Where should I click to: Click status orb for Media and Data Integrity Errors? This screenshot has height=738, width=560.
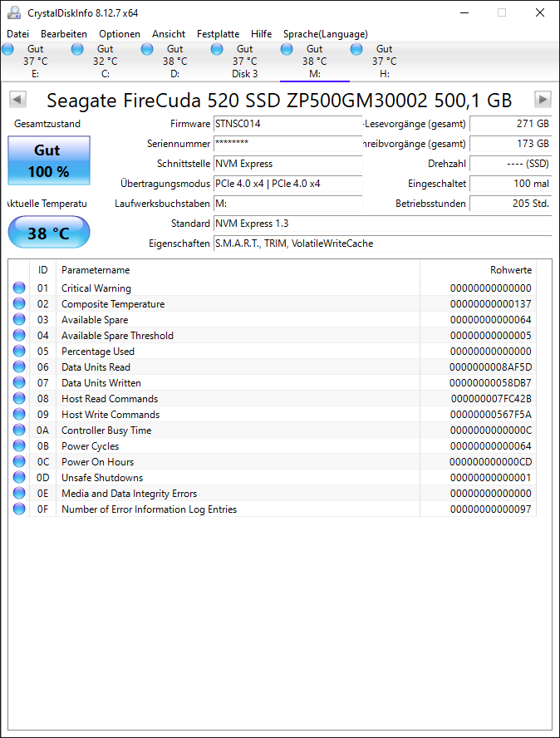pyautogui.click(x=19, y=493)
